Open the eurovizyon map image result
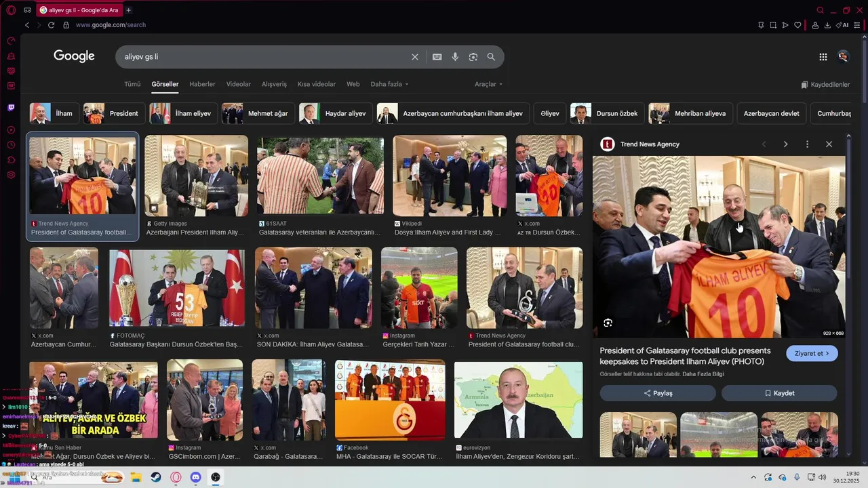Image resolution: width=868 pixels, height=488 pixels. [518, 400]
